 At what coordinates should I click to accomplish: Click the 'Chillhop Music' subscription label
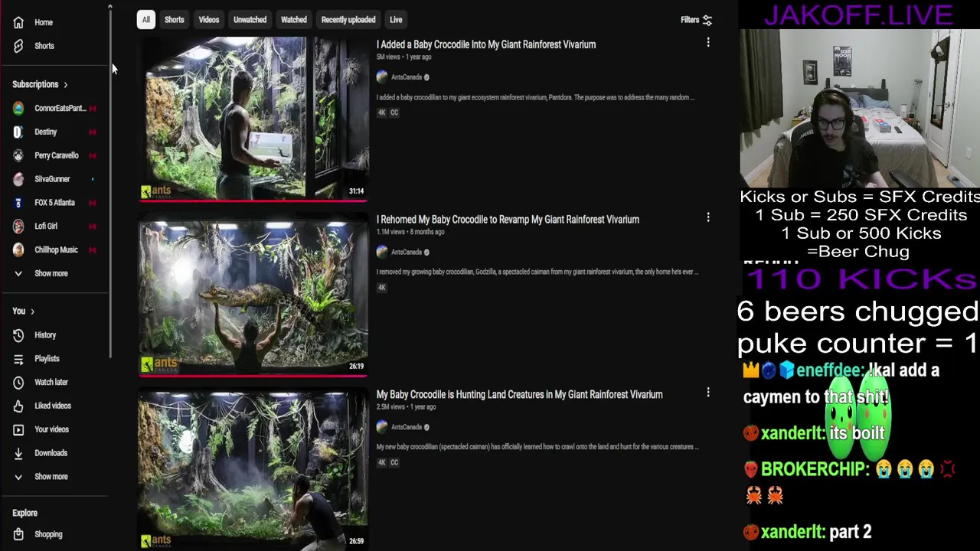click(x=56, y=250)
